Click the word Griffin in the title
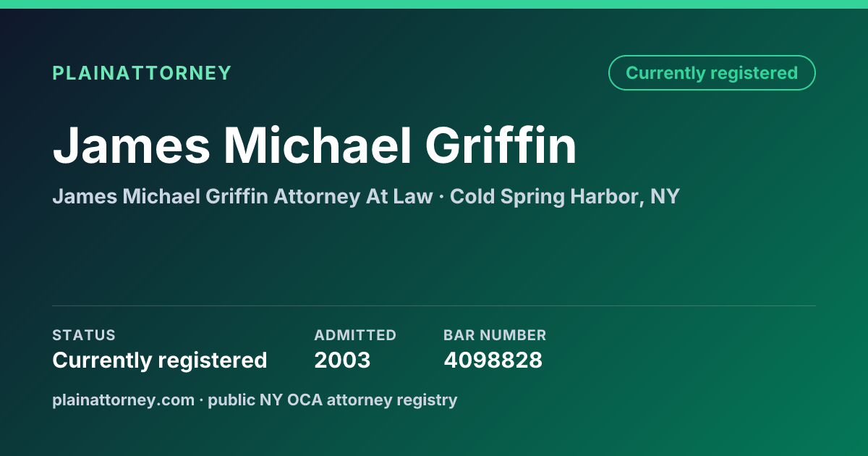The image size is (868, 456). click(x=501, y=145)
